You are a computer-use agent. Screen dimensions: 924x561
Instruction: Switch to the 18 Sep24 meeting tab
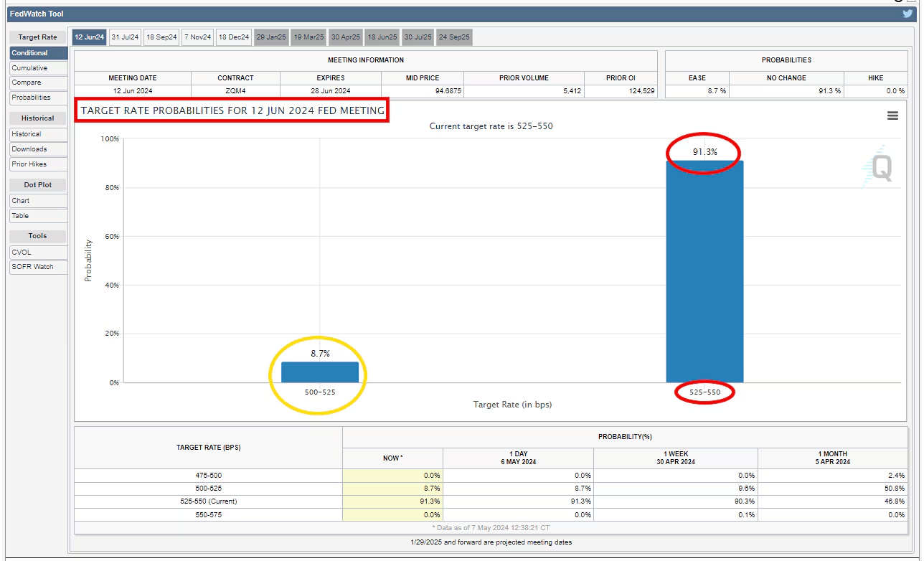coord(161,37)
